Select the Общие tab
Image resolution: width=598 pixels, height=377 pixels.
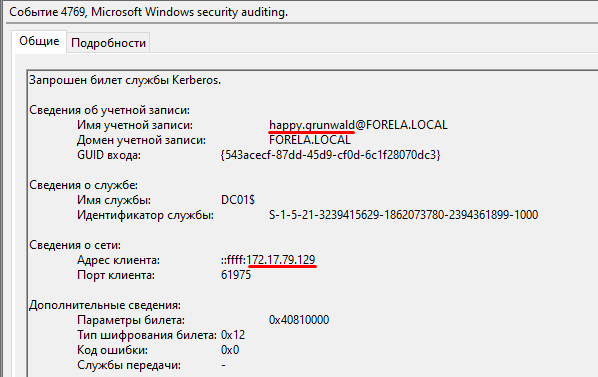point(39,41)
